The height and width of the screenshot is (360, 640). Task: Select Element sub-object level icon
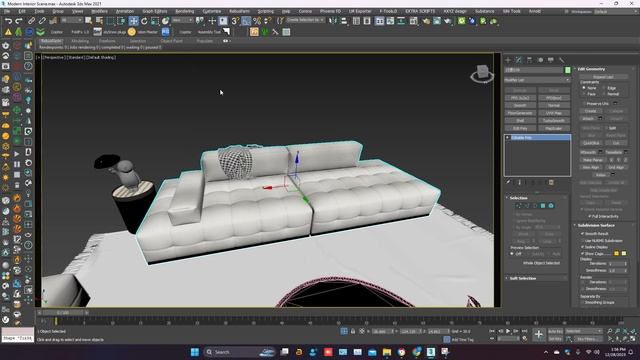coord(551,206)
